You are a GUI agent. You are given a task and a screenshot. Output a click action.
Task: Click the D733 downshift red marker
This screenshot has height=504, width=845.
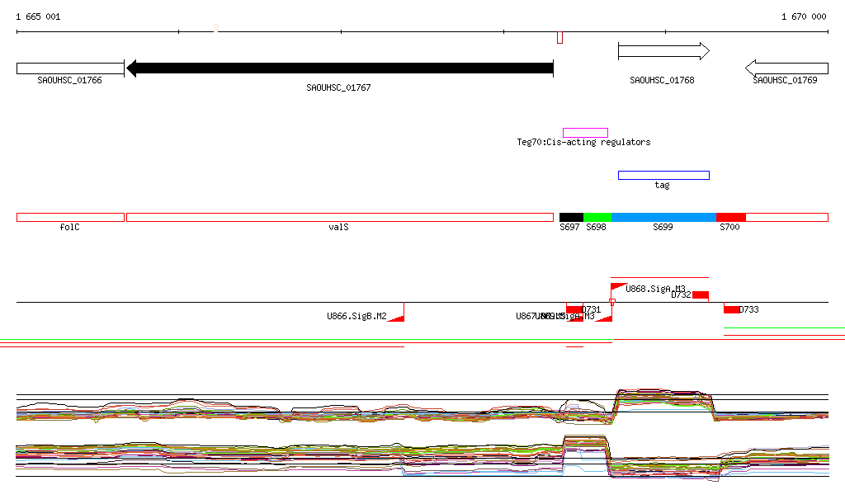click(731, 309)
